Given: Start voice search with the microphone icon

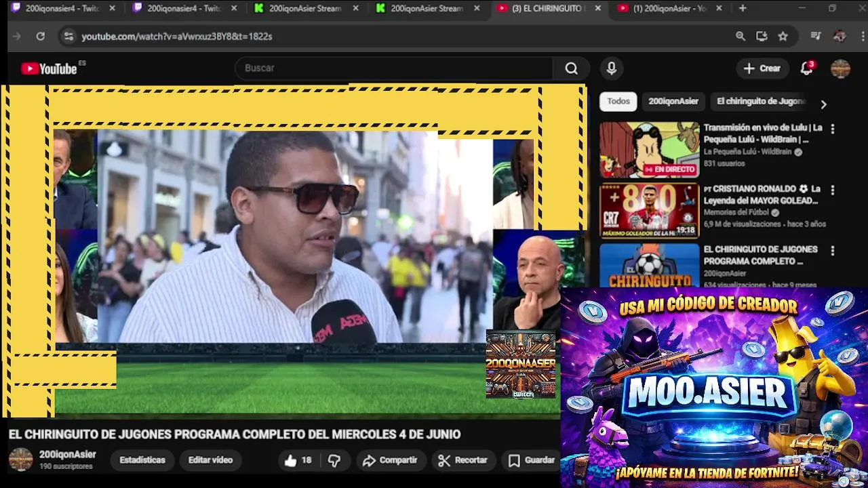Looking at the screenshot, I should coord(611,68).
